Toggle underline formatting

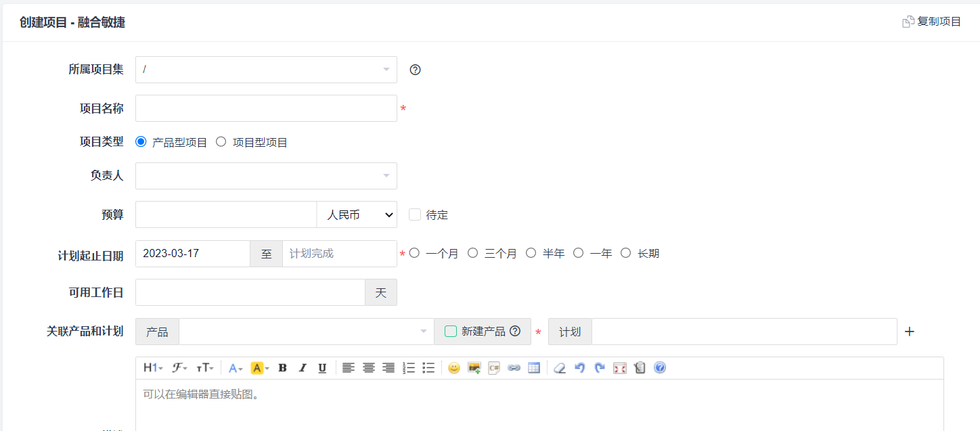pos(322,368)
